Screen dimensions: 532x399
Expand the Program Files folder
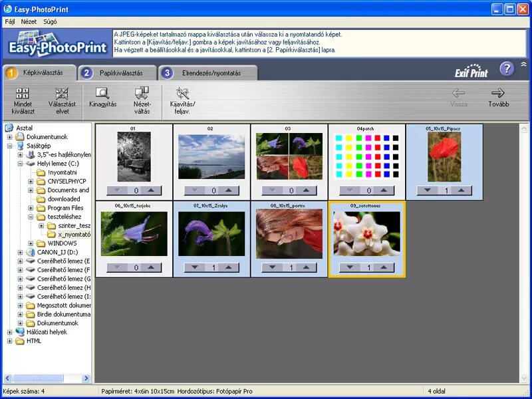point(31,208)
